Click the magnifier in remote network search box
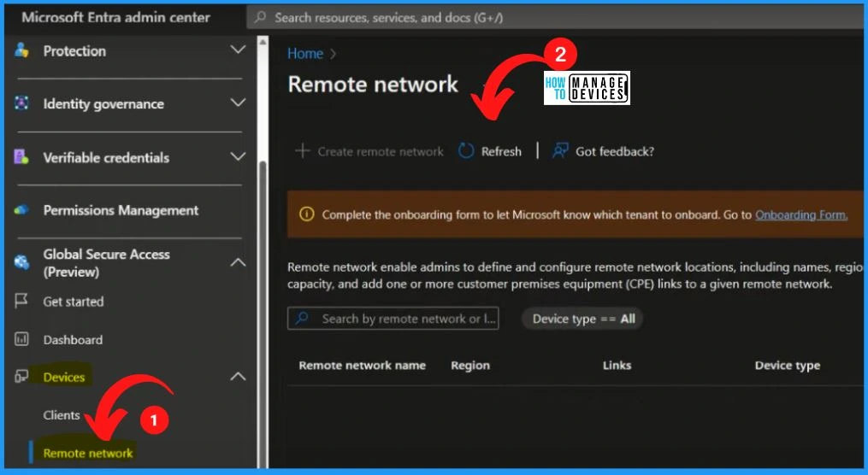 pos(302,319)
